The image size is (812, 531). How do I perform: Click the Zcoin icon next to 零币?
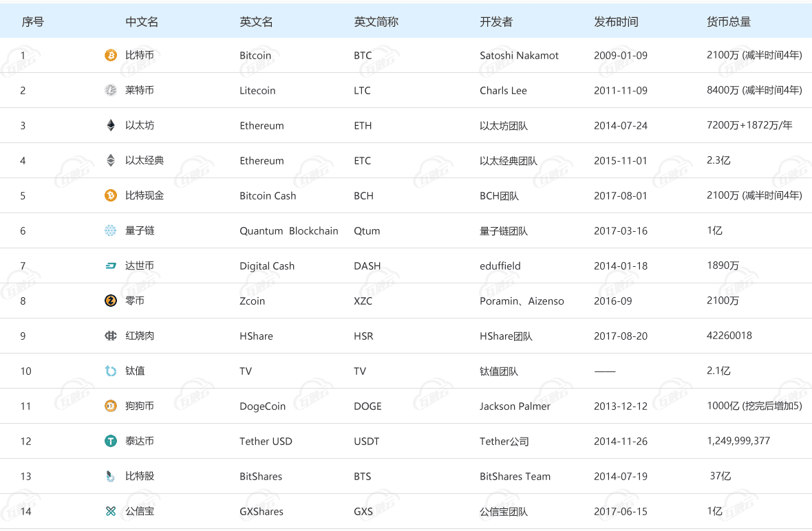(x=111, y=301)
